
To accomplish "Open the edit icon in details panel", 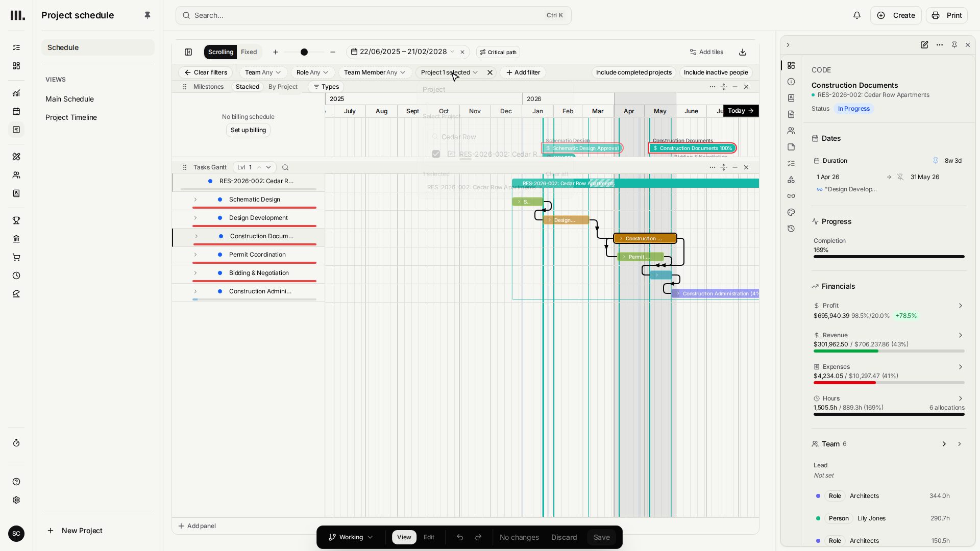I will pos(924,45).
